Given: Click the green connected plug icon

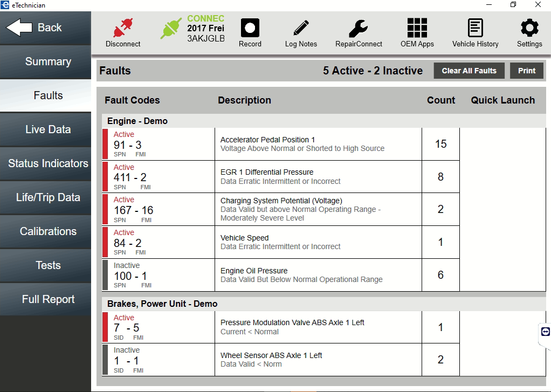Looking at the screenshot, I should [171, 28].
